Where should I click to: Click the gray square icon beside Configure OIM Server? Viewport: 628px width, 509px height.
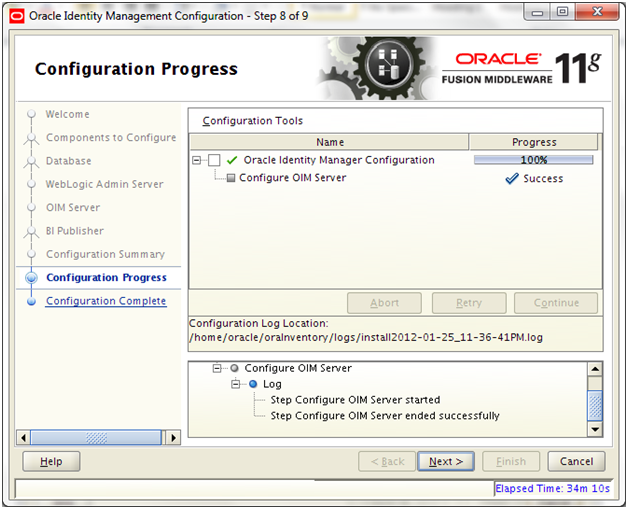tap(231, 178)
